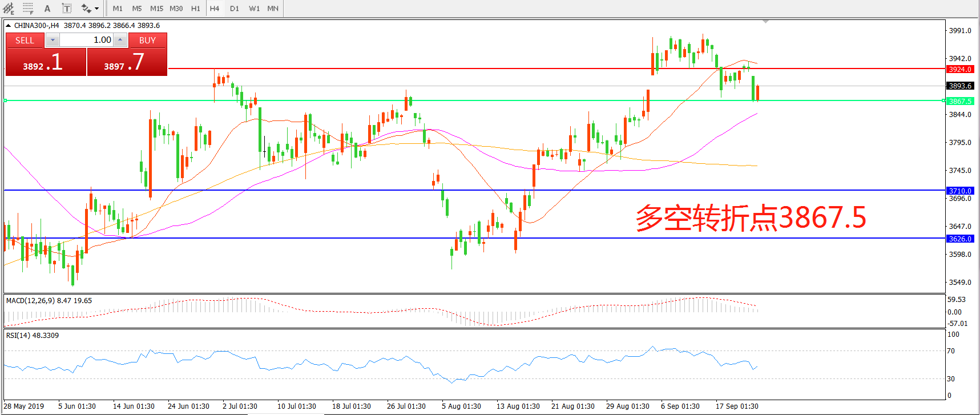This screenshot has width=980, height=415.
Task: Select the equidistant channel drawing tool
Action: pyautogui.click(x=9, y=9)
